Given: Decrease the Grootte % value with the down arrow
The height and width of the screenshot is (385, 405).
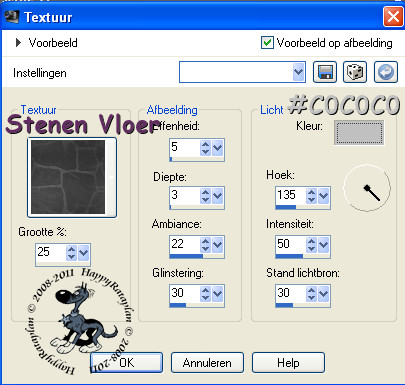Looking at the screenshot, I should (x=71, y=256).
